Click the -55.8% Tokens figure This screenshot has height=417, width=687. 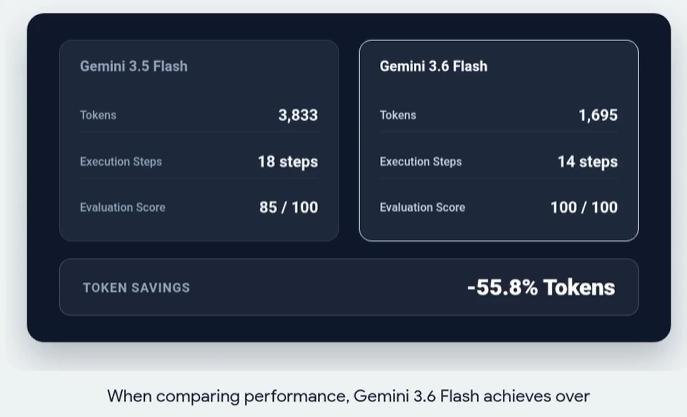[x=541, y=287]
